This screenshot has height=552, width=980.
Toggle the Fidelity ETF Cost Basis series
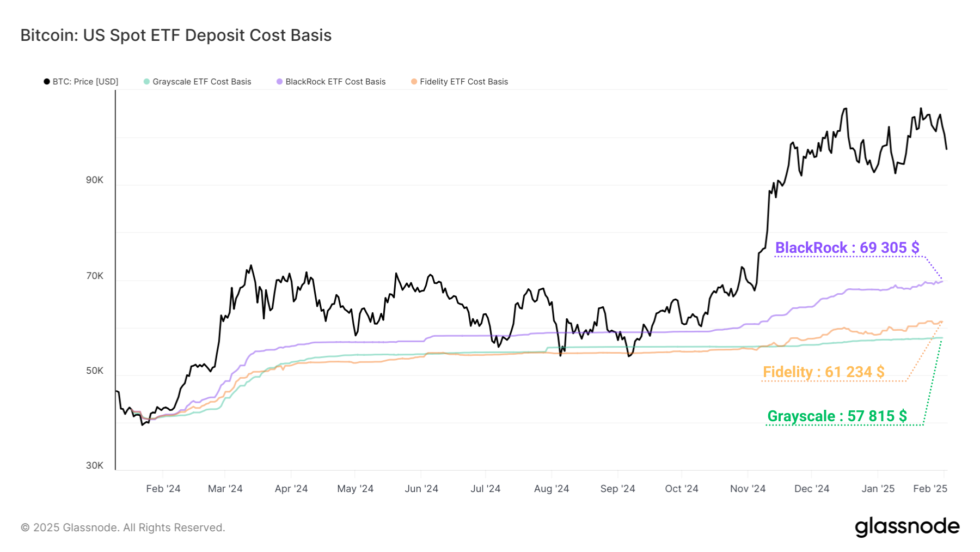tap(464, 81)
